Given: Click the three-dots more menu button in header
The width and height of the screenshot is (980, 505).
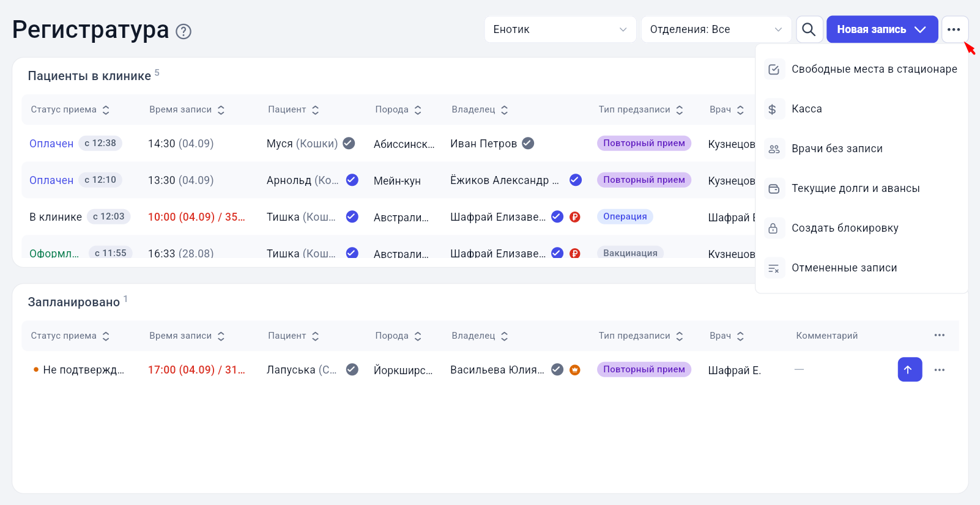Looking at the screenshot, I should click(954, 29).
